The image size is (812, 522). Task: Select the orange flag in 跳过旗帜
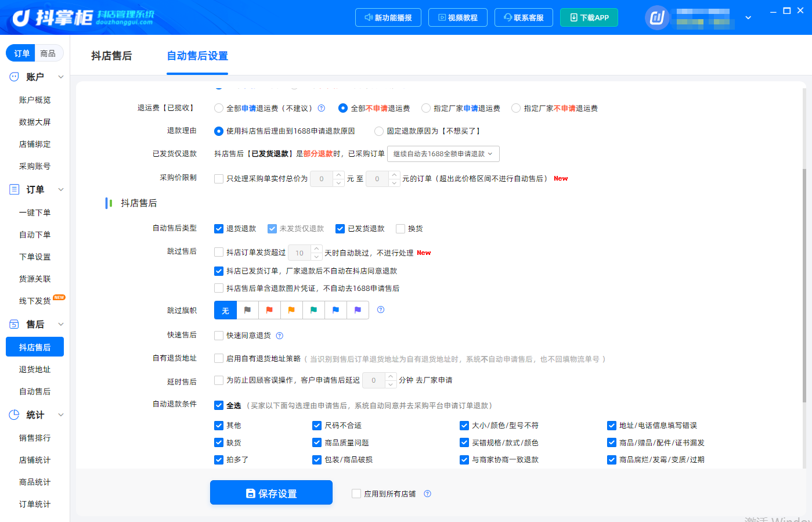click(291, 310)
